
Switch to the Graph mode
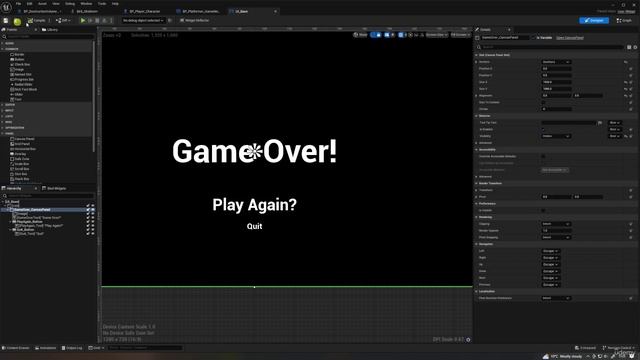click(624, 20)
